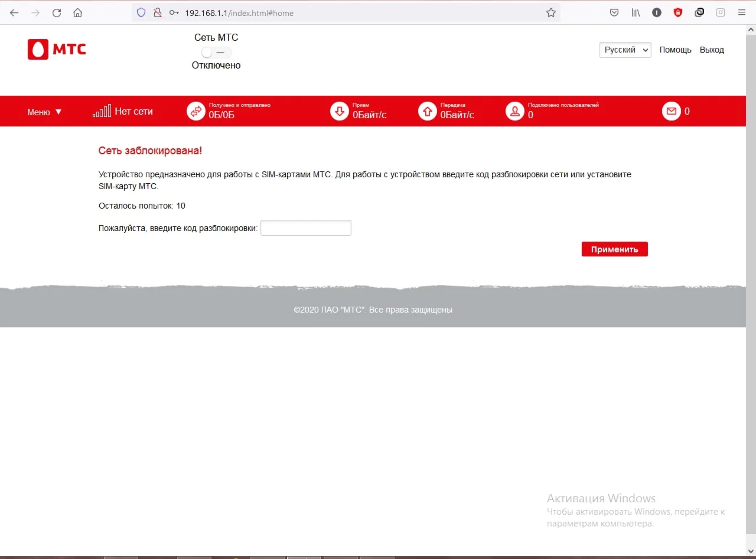Click the dark circle info extension icon

(657, 12)
